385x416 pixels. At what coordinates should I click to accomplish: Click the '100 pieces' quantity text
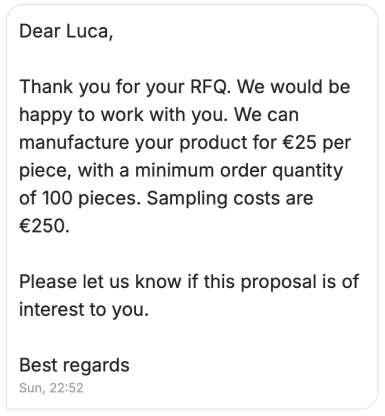pyautogui.click(x=89, y=198)
